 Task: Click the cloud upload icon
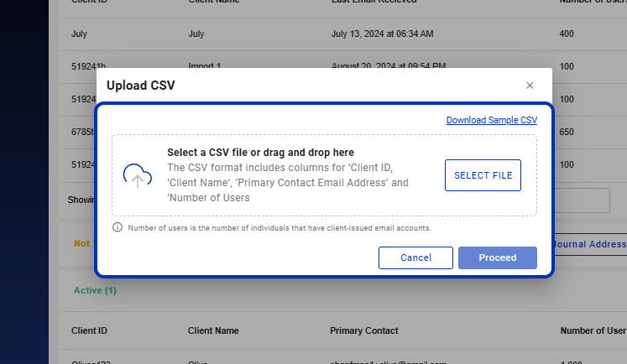coord(137,176)
